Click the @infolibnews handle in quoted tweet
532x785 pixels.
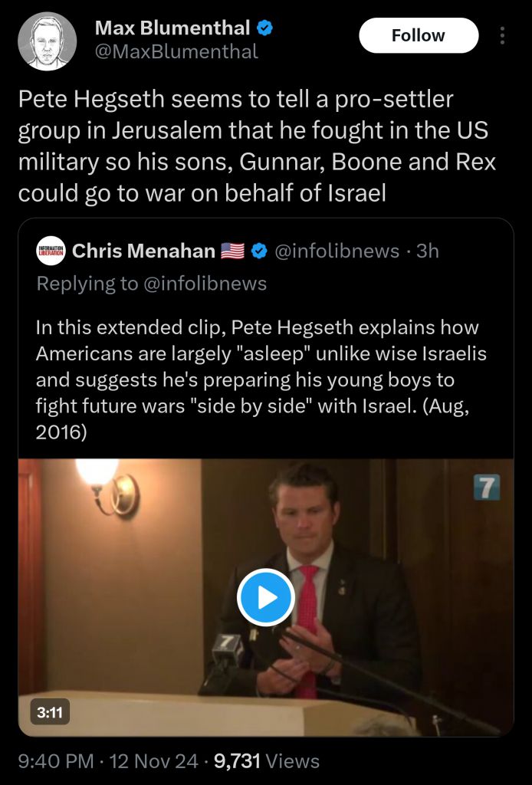[337, 251]
